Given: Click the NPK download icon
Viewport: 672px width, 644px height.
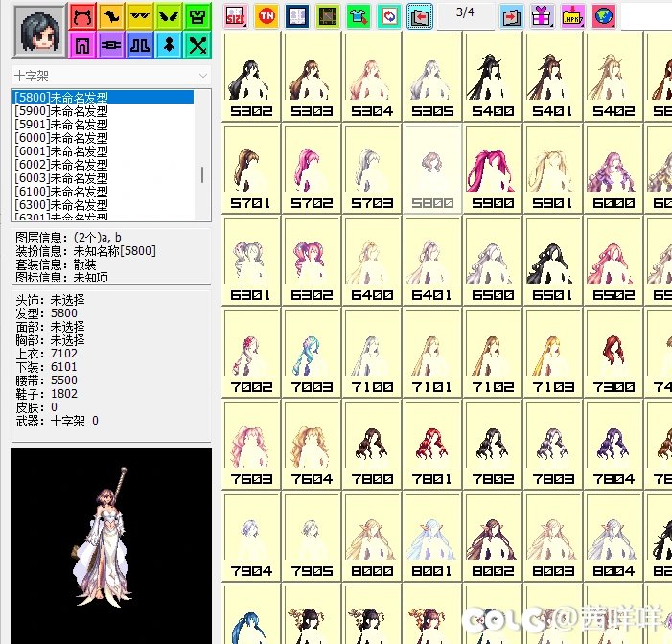Looking at the screenshot, I should tap(572, 16).
